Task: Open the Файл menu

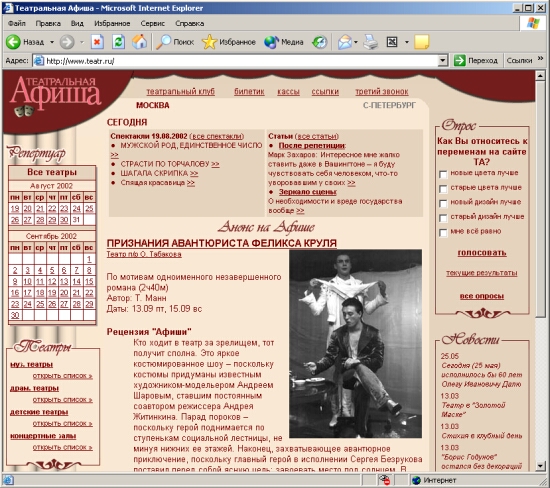Action: point(16,24)
